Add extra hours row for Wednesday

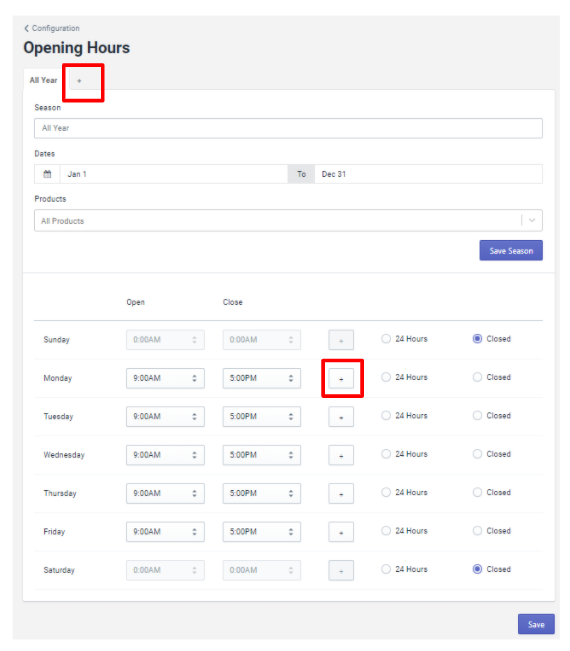coord(341,455)
